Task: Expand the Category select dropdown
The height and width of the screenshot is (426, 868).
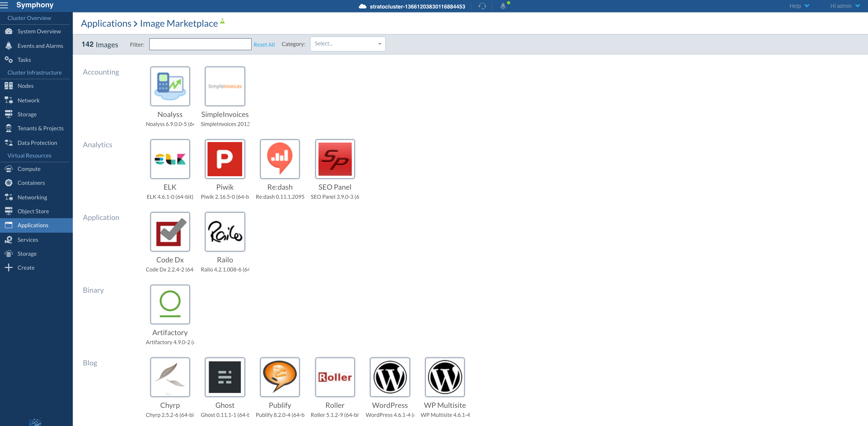Action: point(347,44)
